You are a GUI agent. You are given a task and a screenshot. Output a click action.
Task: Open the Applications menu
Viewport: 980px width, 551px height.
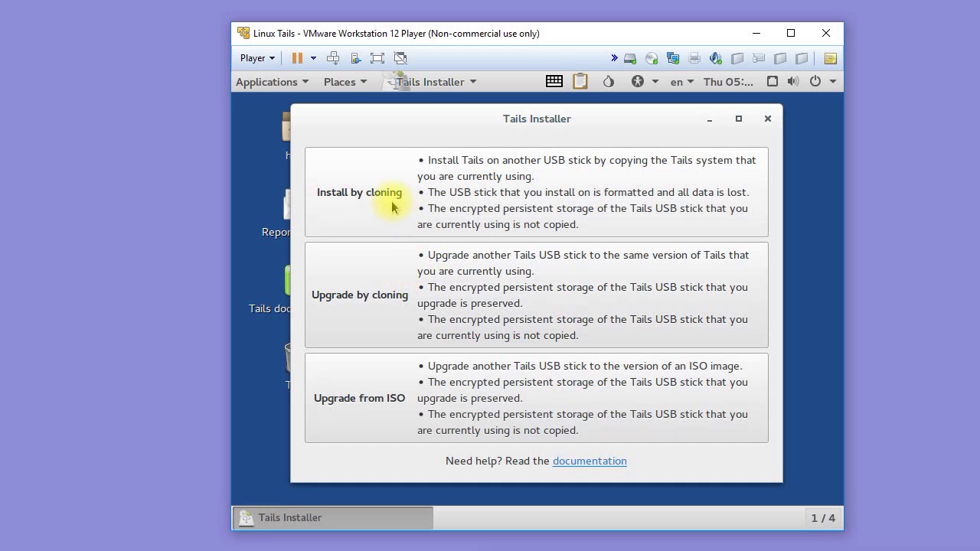click(272, 82)
